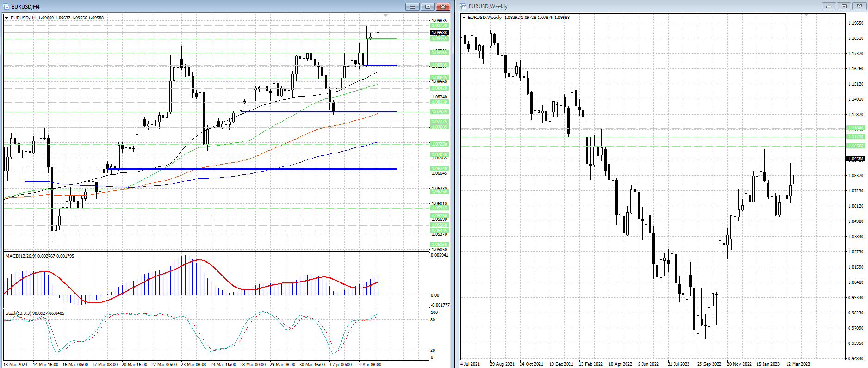Image resolution: width=868 pixels, height=368 pixels.
Task: Click the green level label 1.05150
Action: click(x=439, y=244)
